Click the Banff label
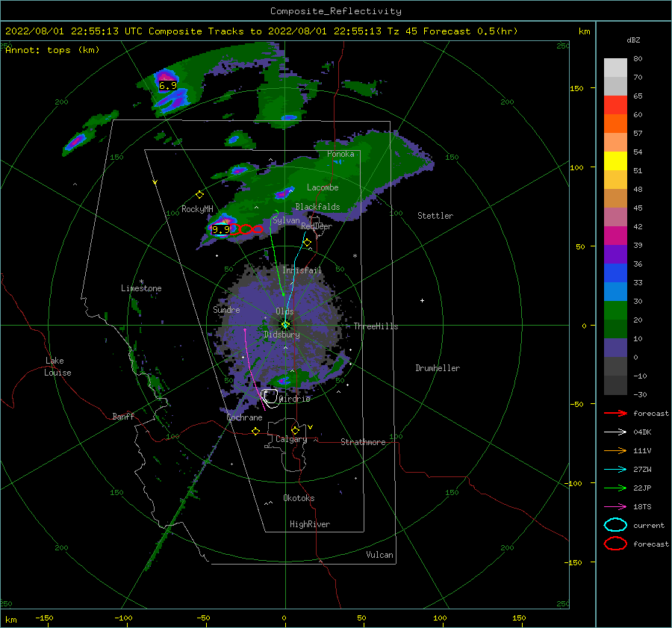 pos(123,416)
